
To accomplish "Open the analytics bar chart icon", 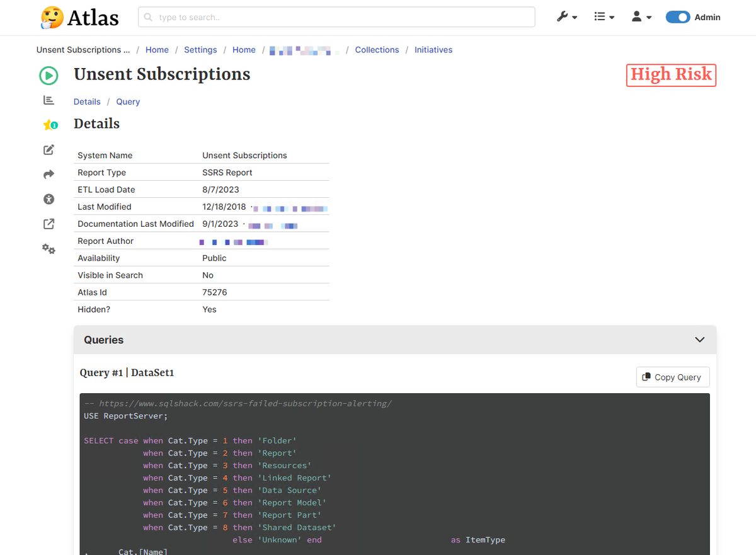I will pyautogui.click(x=49, y=100).
